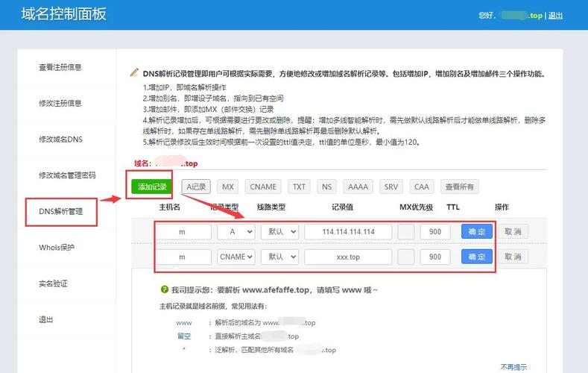Open DNS解析管理 in the sidebar
Screen dimensions: 588x373
pyautogui.click(x=66, y=211)
